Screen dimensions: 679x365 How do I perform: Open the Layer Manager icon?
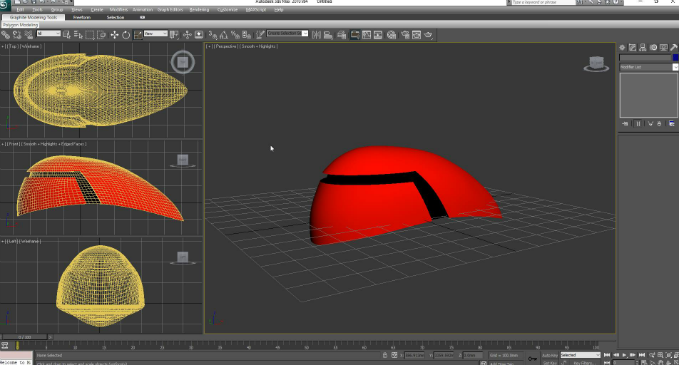click(x=342, y=35)
